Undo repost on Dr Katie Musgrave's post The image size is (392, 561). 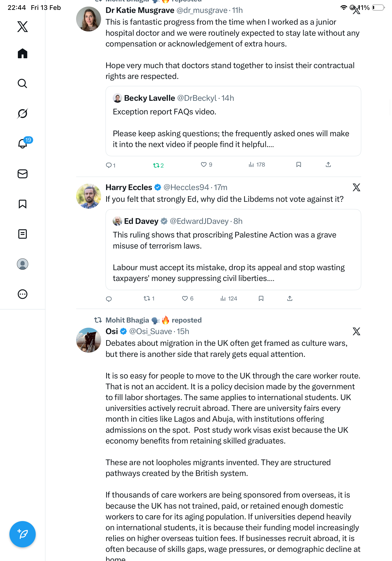click(156, 165)
